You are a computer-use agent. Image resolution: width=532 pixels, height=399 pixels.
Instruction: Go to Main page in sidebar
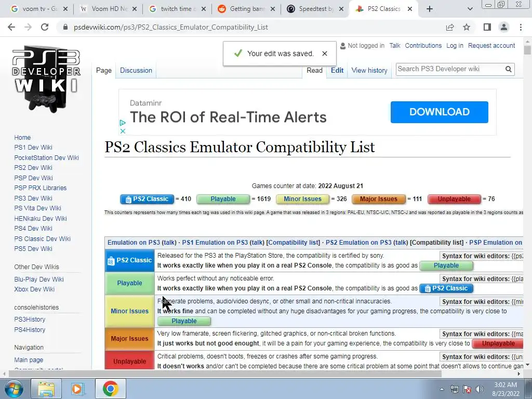[x=29, y=360]
